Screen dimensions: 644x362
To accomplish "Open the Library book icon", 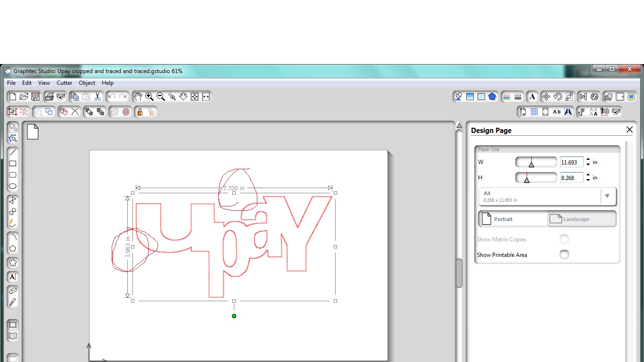I will coord(13,336).
